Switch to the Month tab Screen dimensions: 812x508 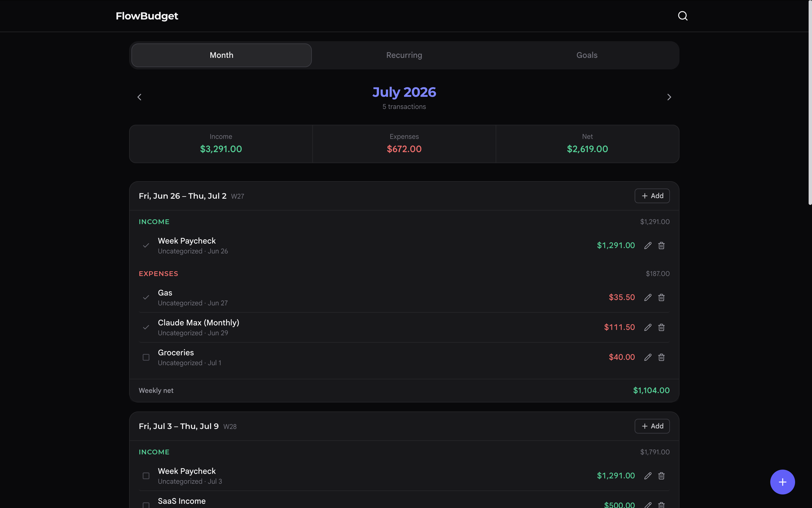(221, 55)
